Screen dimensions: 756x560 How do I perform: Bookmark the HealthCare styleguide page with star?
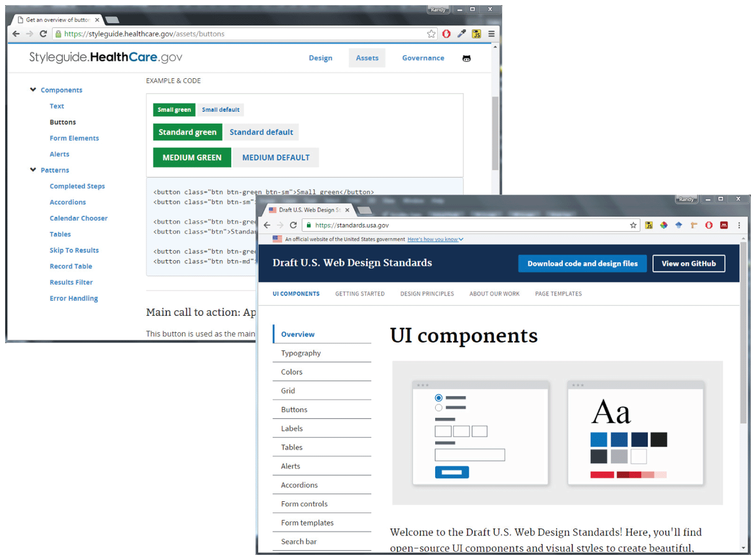point(431,34)
